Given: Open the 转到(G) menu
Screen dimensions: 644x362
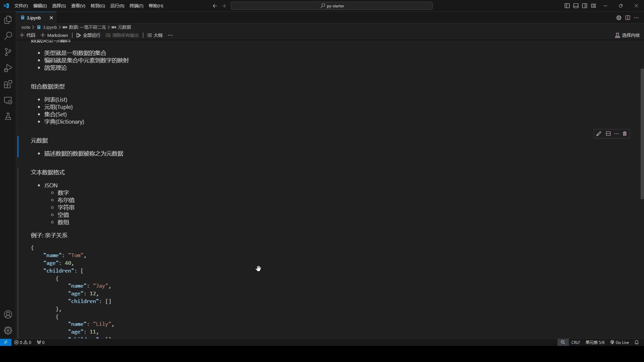Looking at the screenshot, I should pyautogui.click(x=98, y=6).
